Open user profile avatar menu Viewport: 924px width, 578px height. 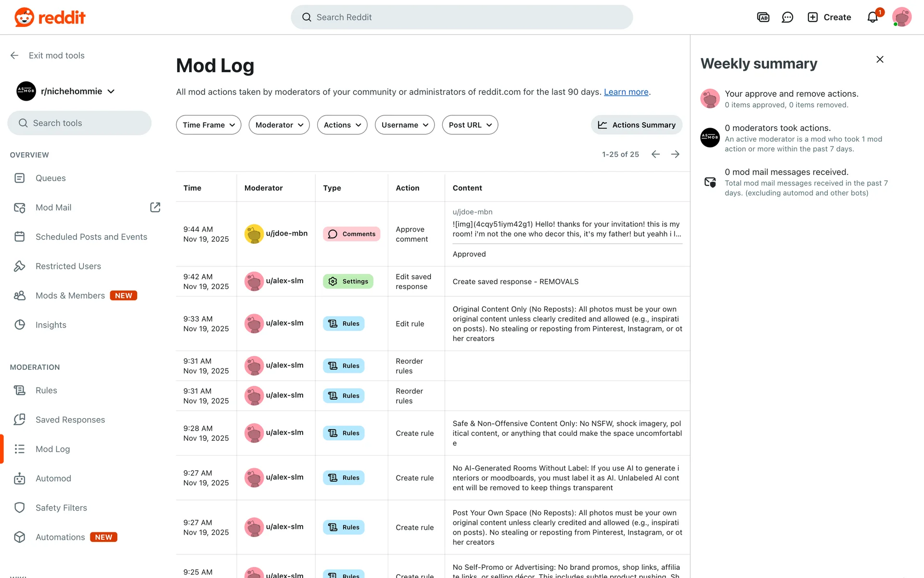901,17
